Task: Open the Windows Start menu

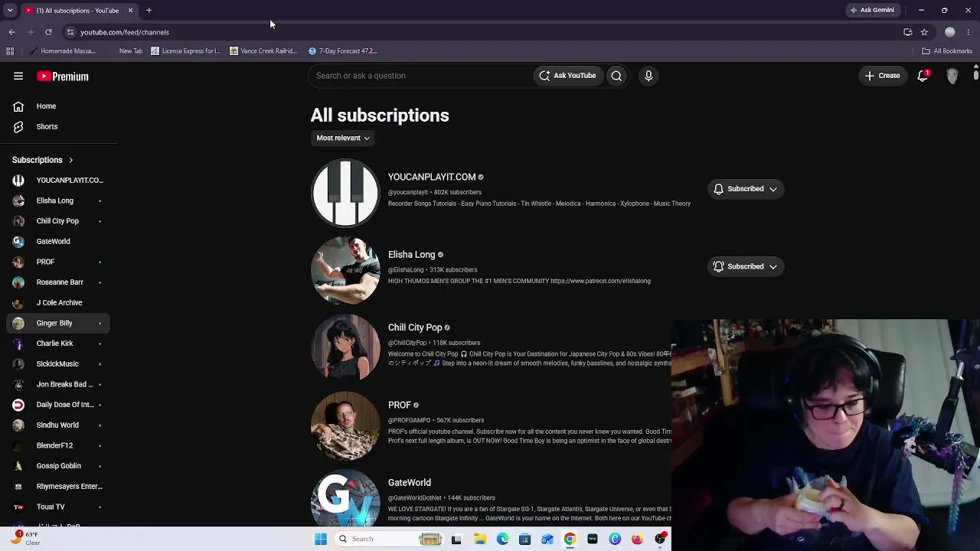Action: coord(321,539)
